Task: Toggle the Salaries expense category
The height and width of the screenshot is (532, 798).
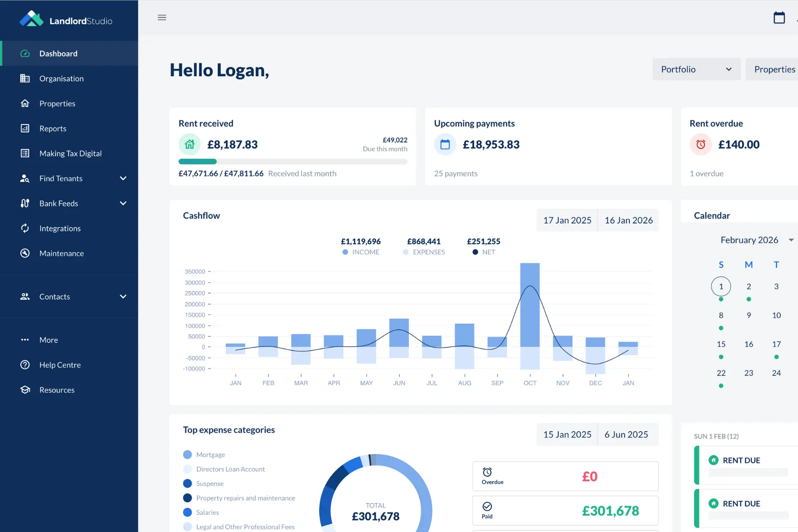Action: point(201,512)
